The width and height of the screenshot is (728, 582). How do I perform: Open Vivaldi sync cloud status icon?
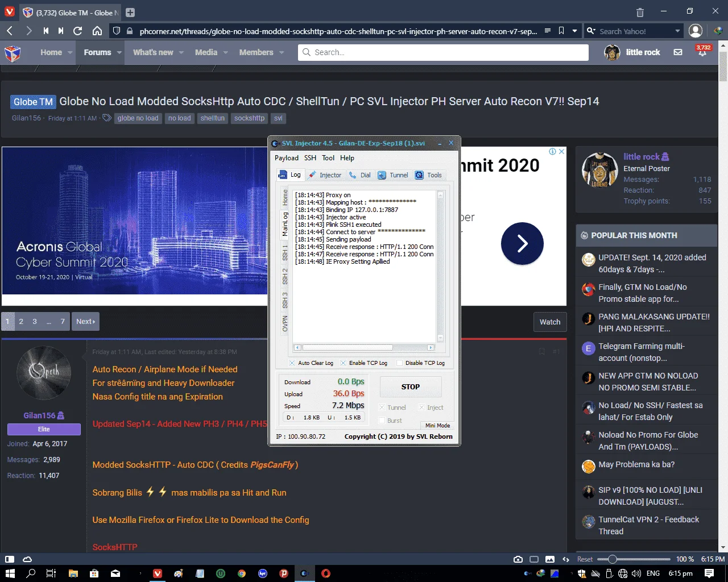pyautogui.click(x=27, y=559)
